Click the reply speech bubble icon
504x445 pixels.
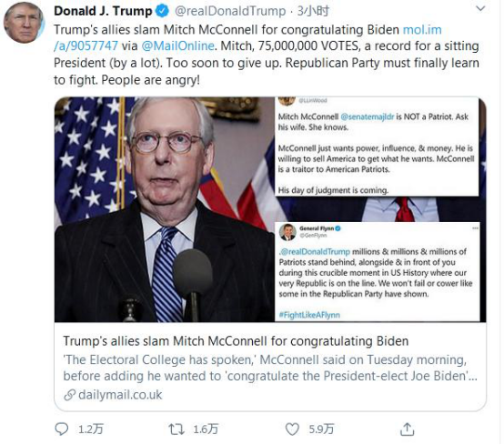pos(61,429)
